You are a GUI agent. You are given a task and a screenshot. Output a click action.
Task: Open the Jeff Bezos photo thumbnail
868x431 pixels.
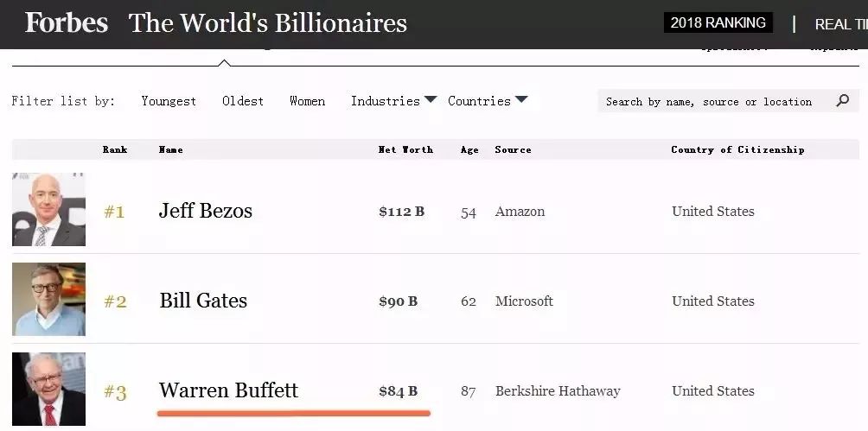click(48, 210)
